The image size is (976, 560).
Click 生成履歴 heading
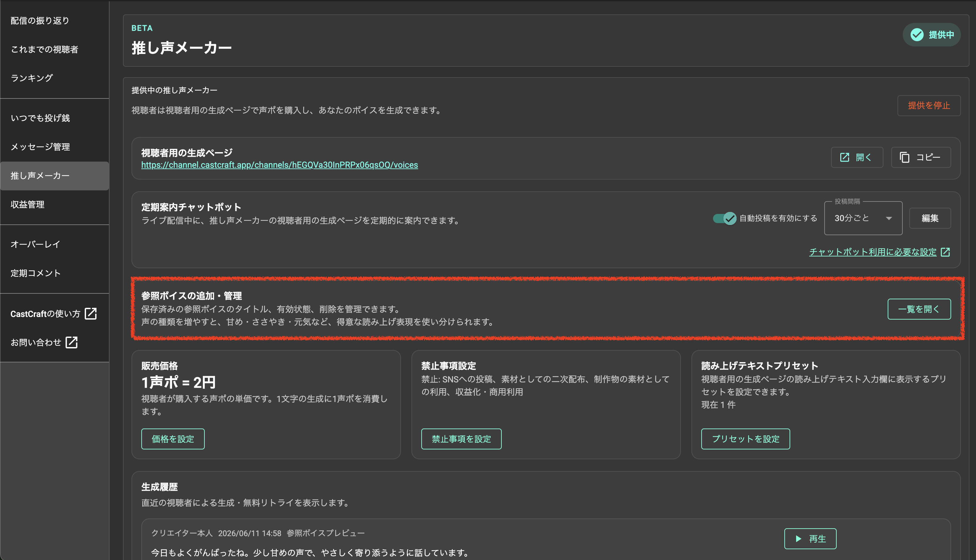pos(159,487)
